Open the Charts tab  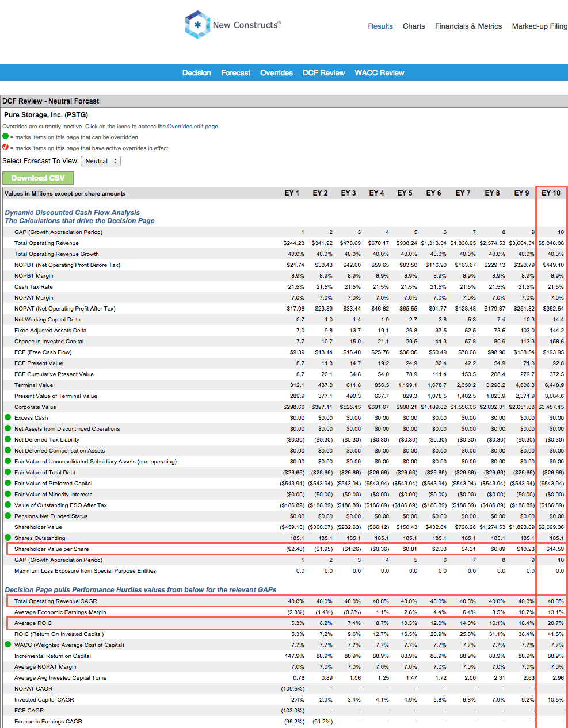(x=414, y=26)
